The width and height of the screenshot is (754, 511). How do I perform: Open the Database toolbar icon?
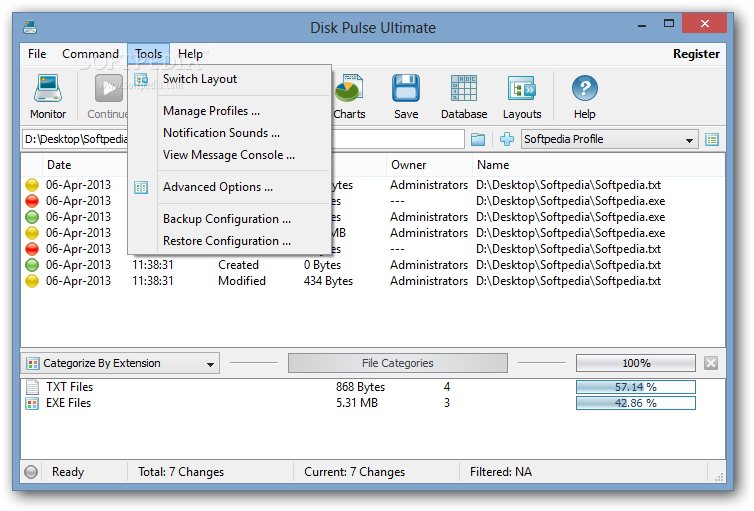click(464, 88)
